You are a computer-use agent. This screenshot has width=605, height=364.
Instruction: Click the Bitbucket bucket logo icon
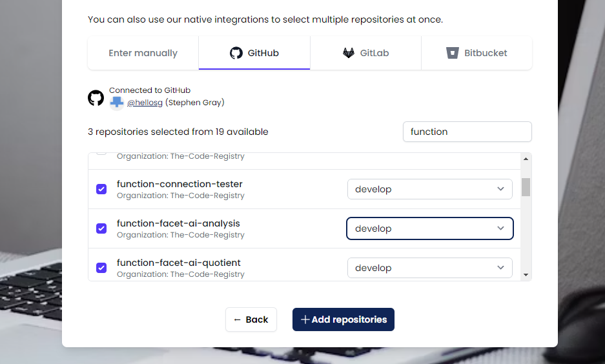(453, 53)
